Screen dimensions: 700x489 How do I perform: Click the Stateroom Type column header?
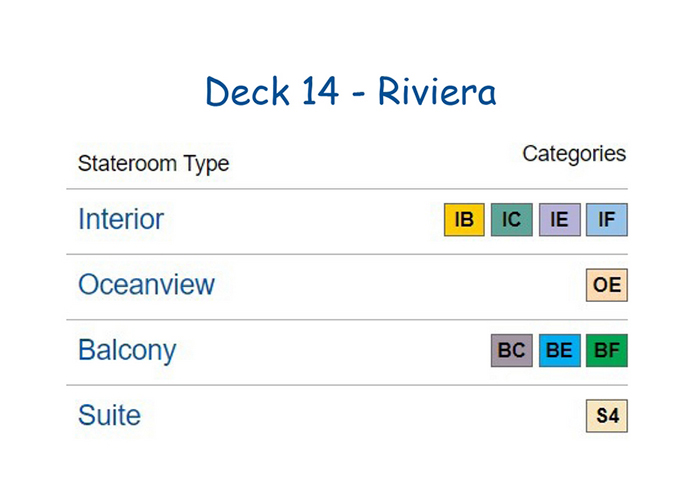coord(153,163)
